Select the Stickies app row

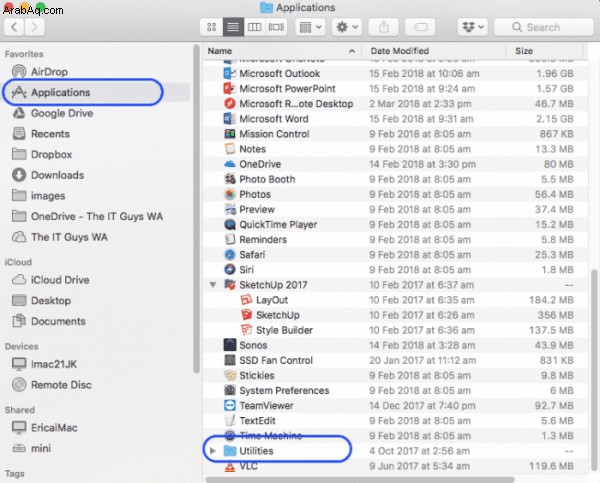(x=395, y=375)
